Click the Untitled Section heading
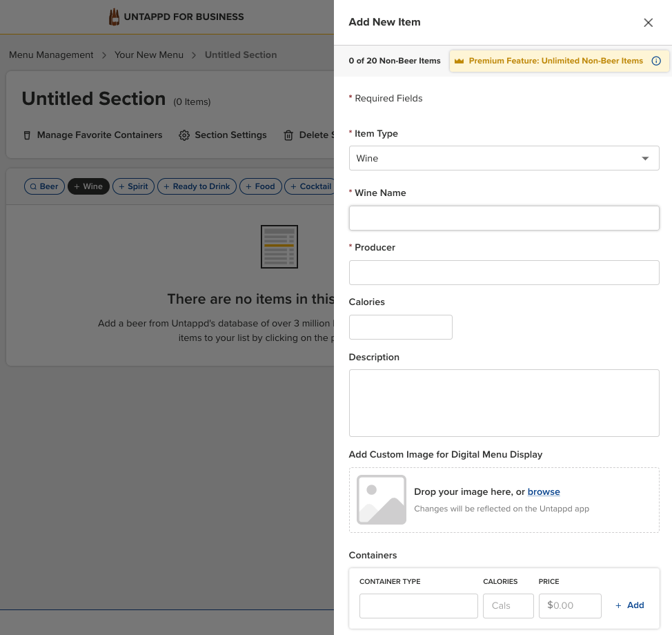Viewport: 672px width, 635px height. (x=94, y=99)
